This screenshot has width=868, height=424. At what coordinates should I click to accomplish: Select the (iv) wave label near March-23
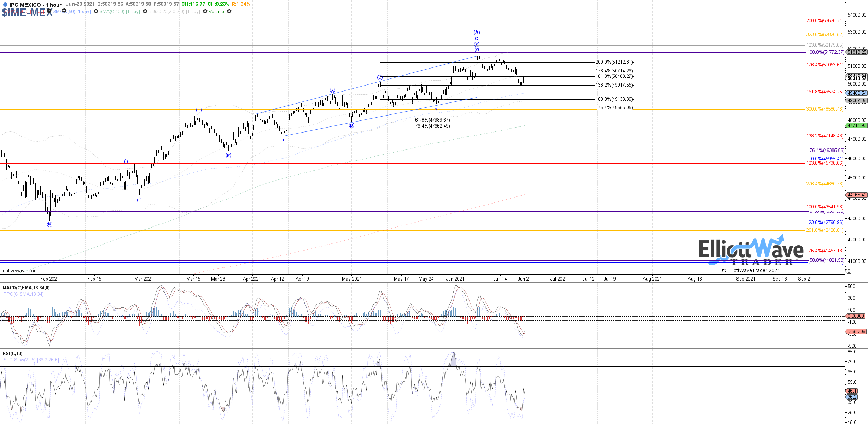pyautogui.click(x=228, y=155)
